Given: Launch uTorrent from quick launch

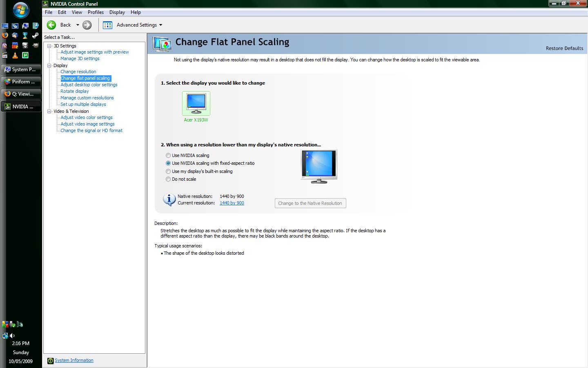Looking at the screenshot, I should tap(25, 56).
